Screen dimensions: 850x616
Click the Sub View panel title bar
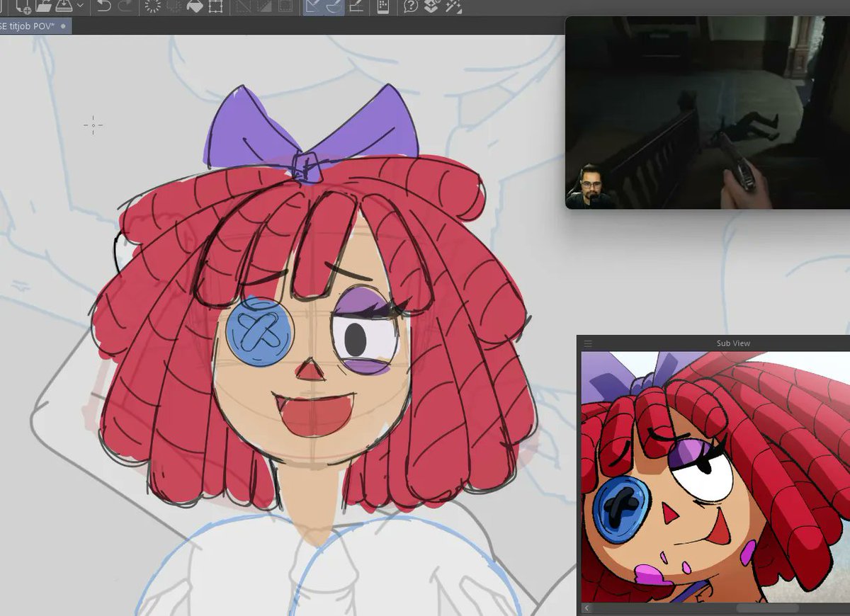[733, 343]
